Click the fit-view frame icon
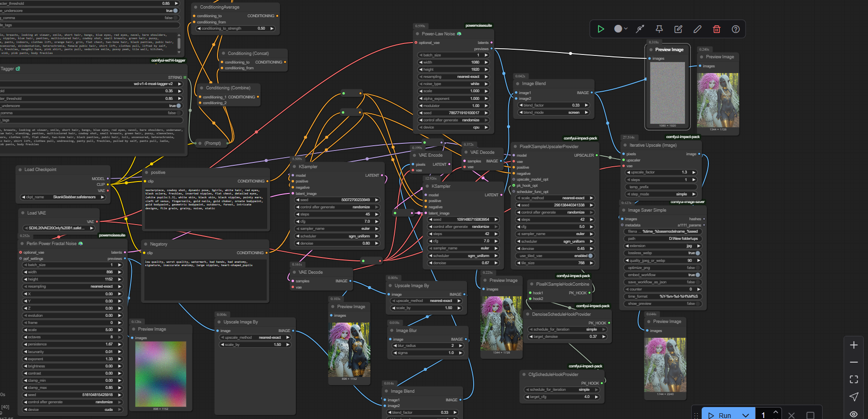 click(854, 379)
